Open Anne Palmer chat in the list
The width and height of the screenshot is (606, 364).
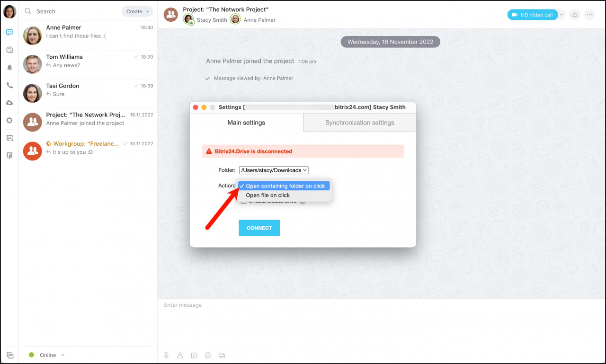(x=88, y=36)
